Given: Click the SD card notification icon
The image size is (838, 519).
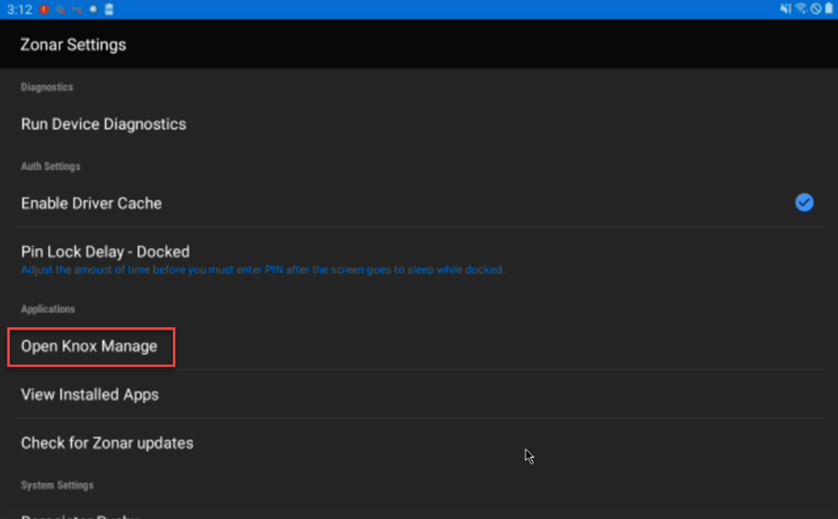Looking at the screenshot, I should 109,9.
